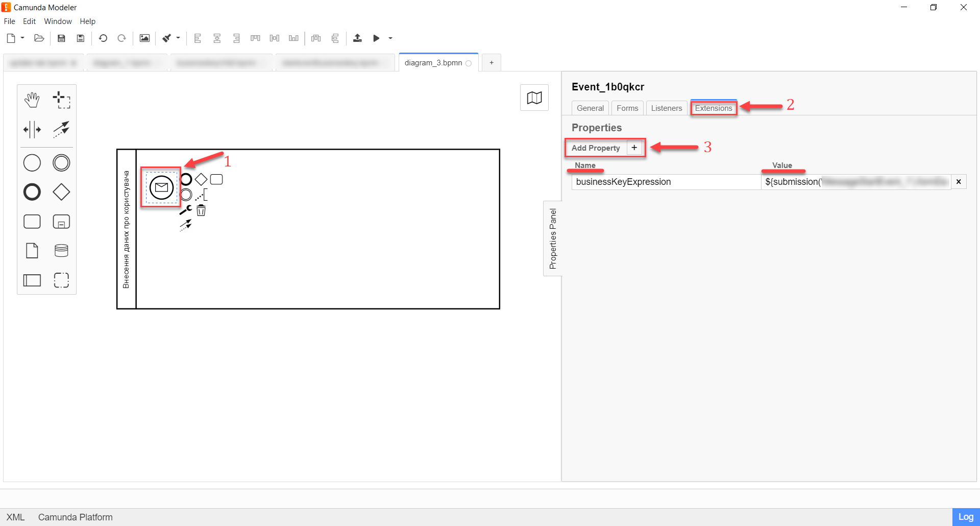980x526 pixels.
Task: Distribute elements vertically
Action: 335,38
